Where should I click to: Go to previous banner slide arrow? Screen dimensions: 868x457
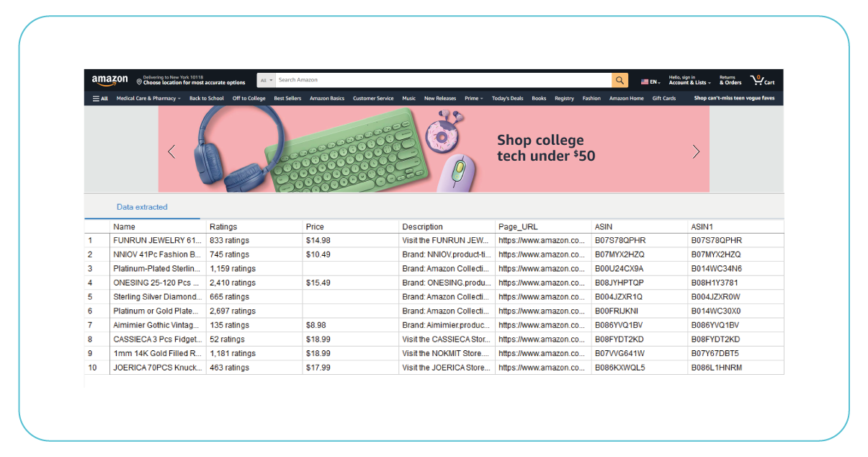tap(171, 151)
